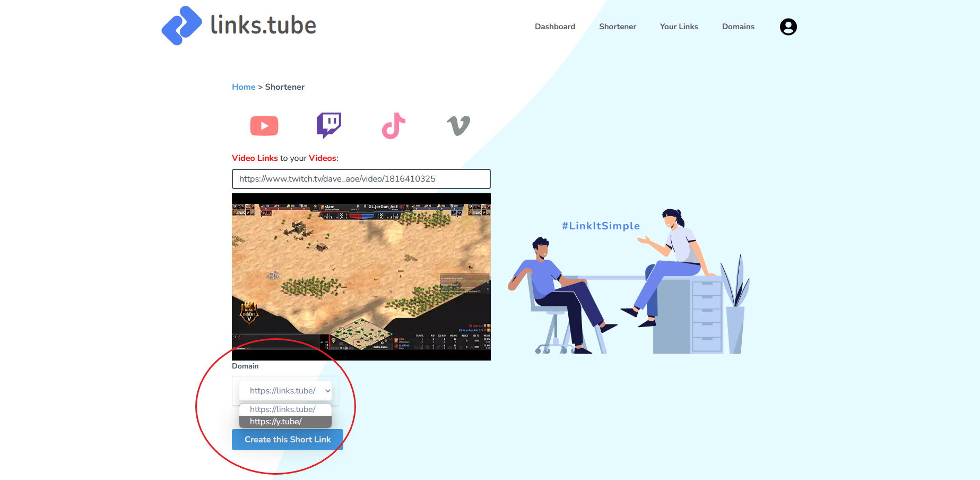Select the TikTok platform icon
This screenshot has width=980, height=480.
pyautogui.click(x=394, y=126)
